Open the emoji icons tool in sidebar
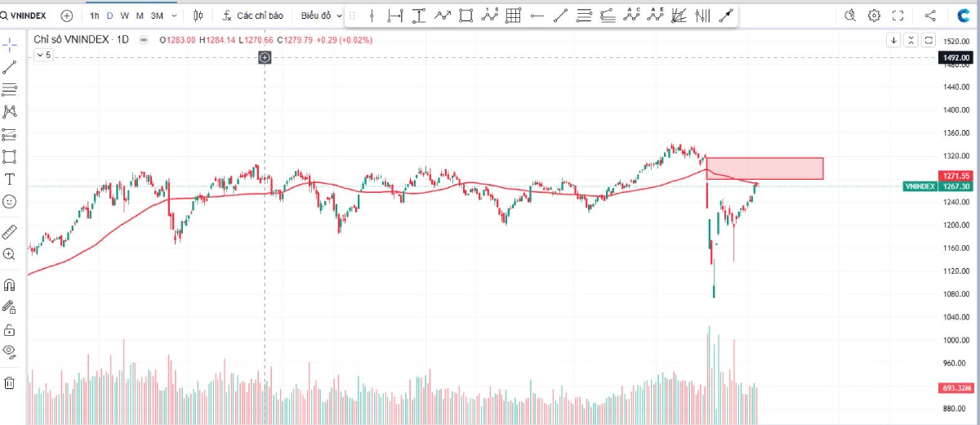 pyautogui.click(x=10, y=201)
